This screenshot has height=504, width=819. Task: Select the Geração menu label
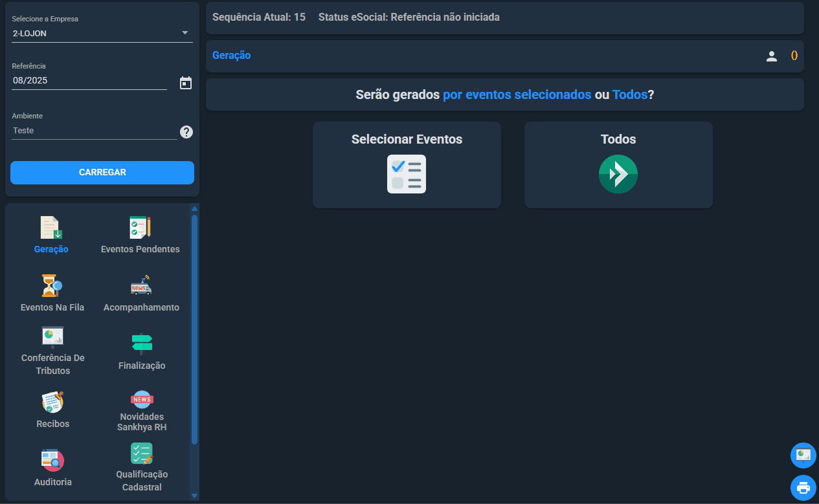(x=51, y=249)
